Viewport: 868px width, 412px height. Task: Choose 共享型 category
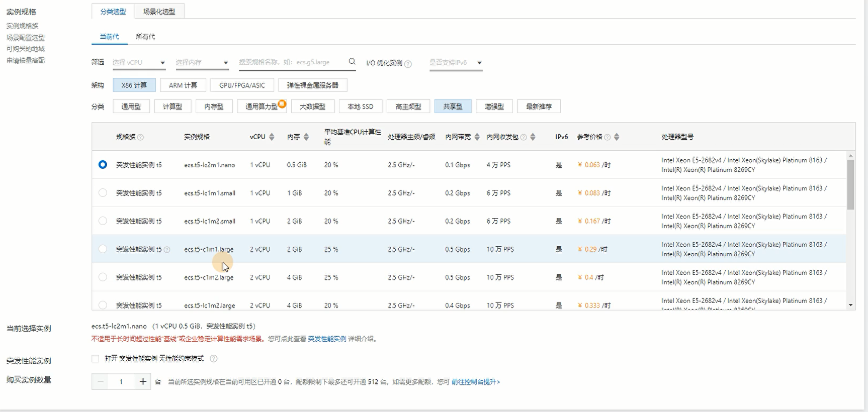pos(453,107)
